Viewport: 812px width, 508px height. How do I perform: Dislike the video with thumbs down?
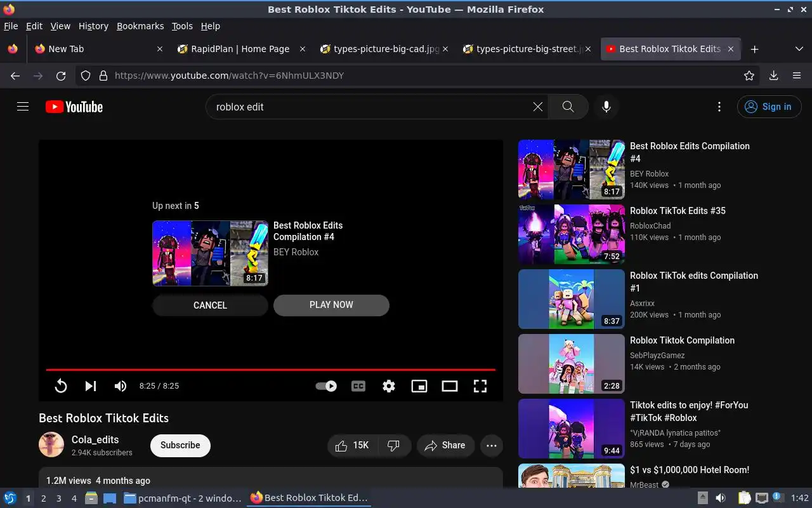pyautogui.click(x=393, y=445)
